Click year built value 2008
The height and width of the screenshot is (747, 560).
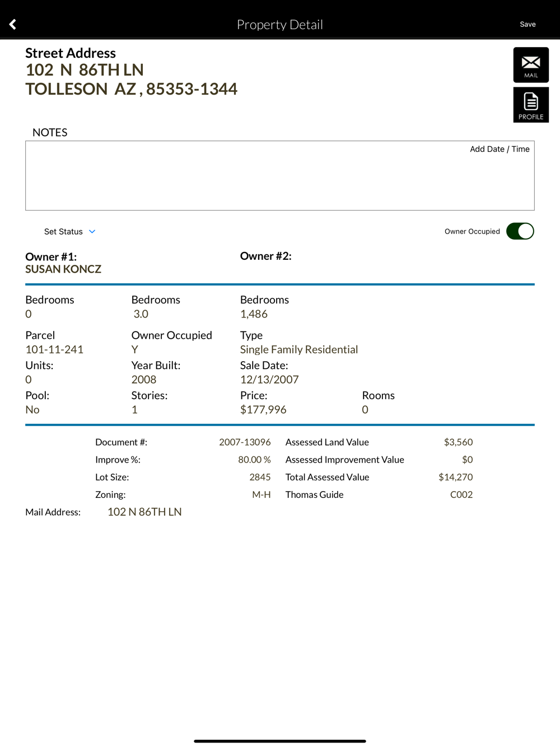point(144,380)
